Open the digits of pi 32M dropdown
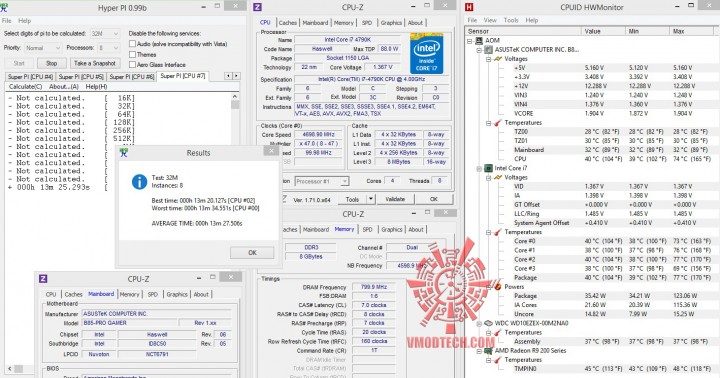Screen dimensions: 720x378 (105, 34)
